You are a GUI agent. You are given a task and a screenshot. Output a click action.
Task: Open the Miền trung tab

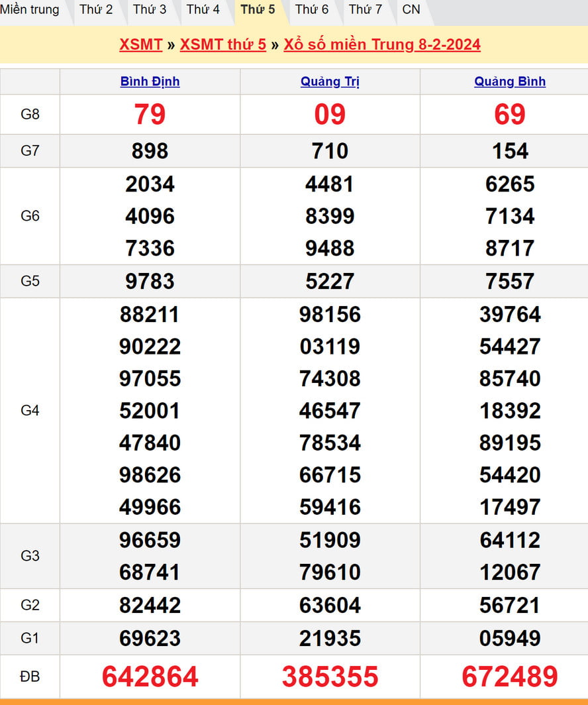pos(30,9)
